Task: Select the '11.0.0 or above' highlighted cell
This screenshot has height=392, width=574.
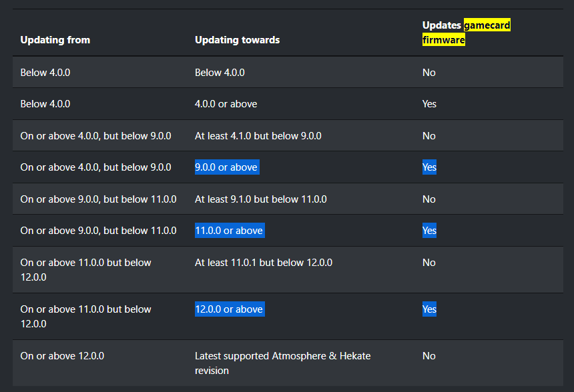Action: click(x=230, y=231)
